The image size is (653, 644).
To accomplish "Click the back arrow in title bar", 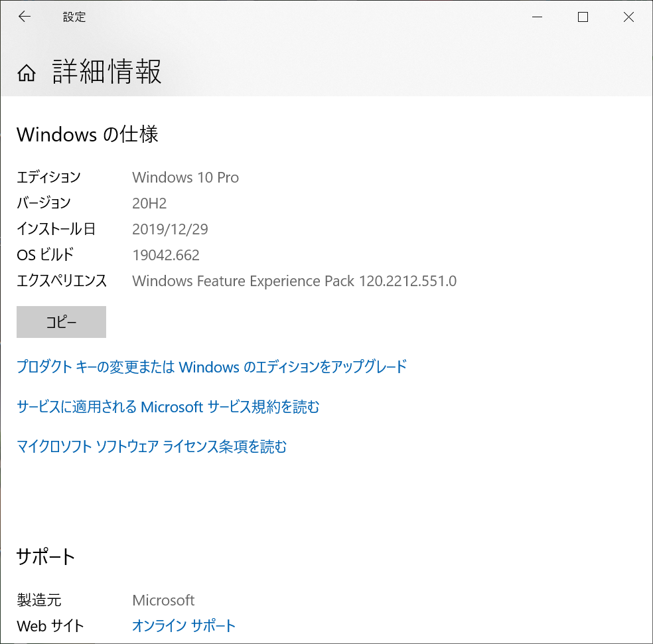I will coord(25,17).
